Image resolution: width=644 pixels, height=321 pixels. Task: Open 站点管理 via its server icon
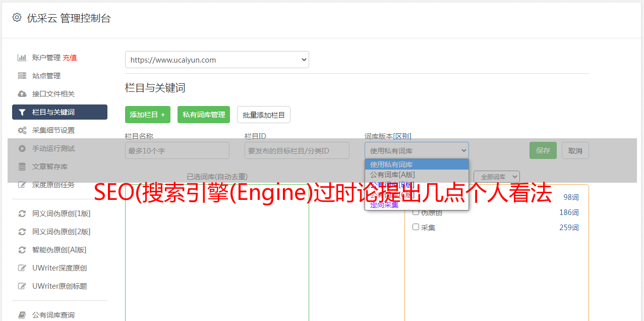tap(22, 76)
